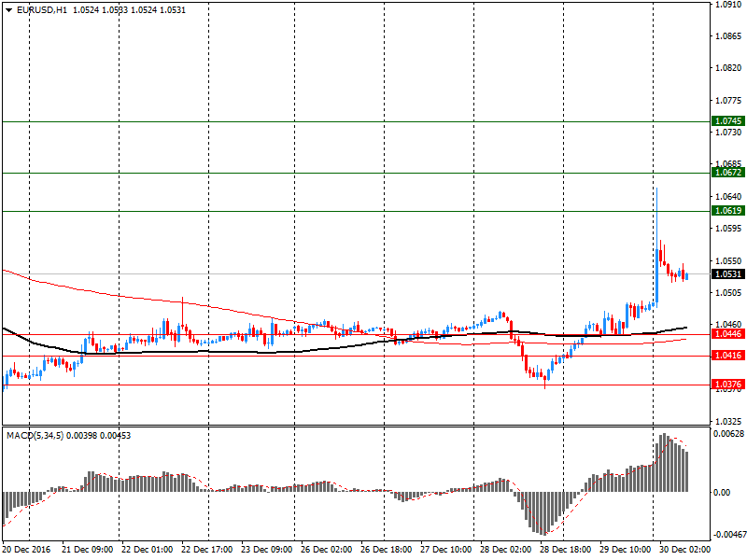Click the 0.00 MACD zero level value

coord(722,493)
